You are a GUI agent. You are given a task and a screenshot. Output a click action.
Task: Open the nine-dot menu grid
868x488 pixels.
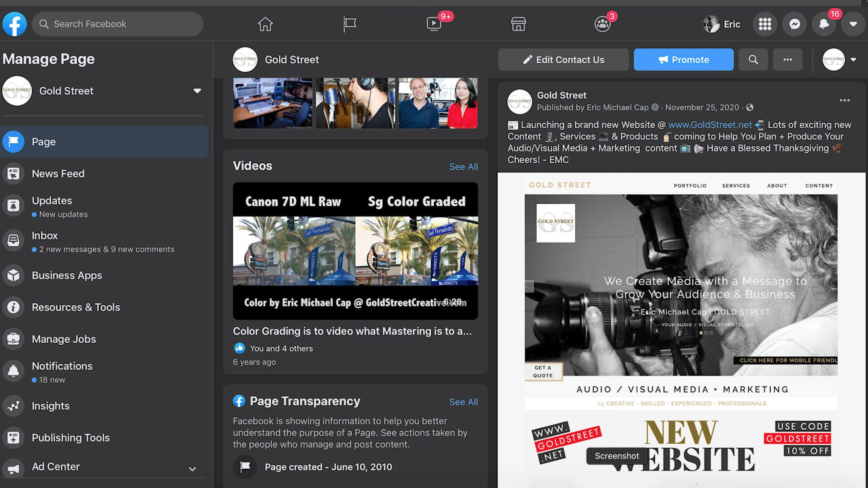(765, 24)
